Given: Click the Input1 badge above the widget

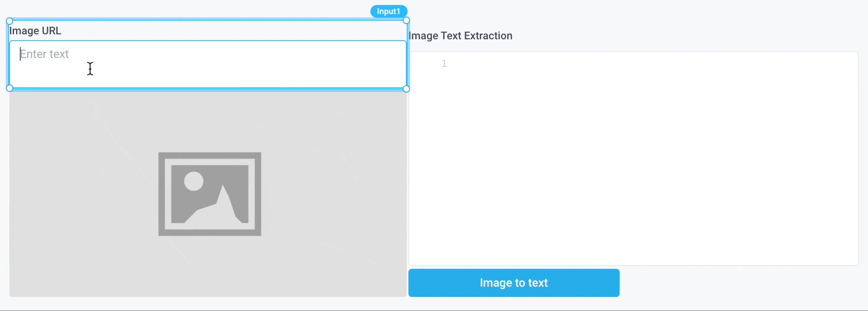Looking at the screenshot, I should tap(388, 11).
